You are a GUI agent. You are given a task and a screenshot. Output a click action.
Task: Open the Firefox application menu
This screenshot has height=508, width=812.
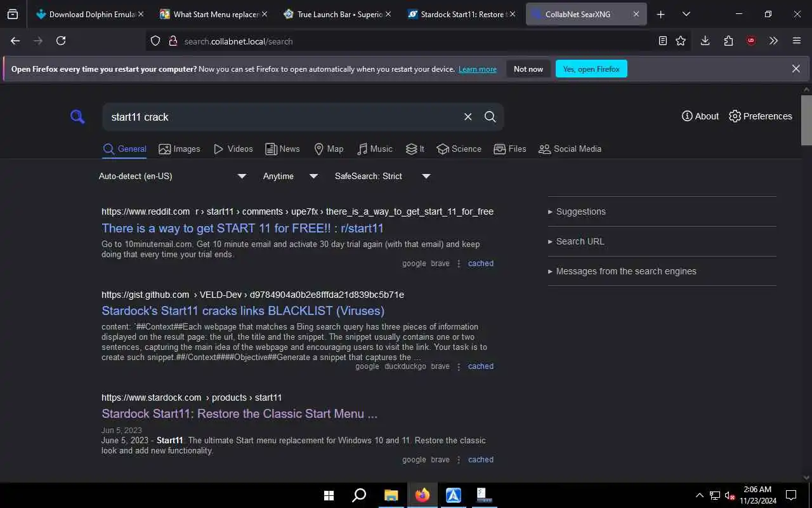pos(797,41)
